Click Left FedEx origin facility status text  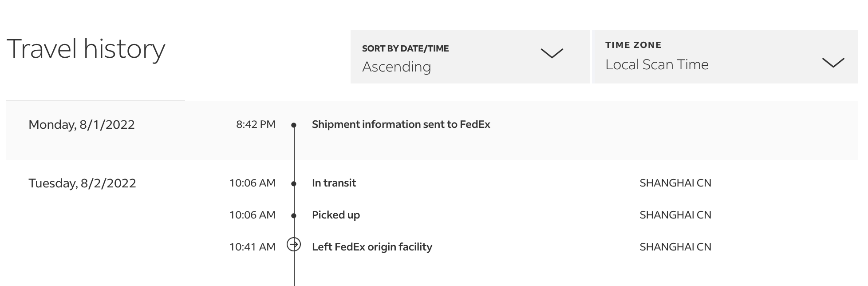click(x=372, y=247)
